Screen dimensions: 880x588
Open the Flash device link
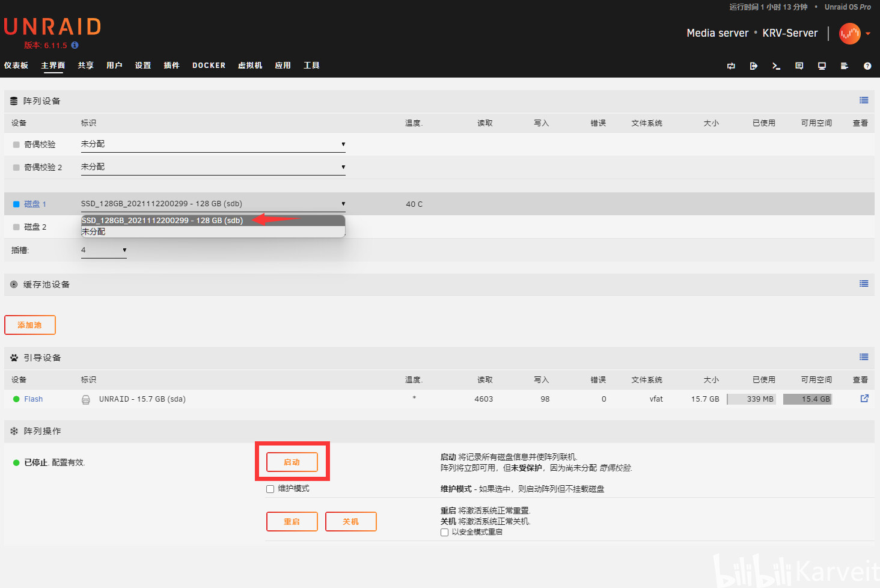click(34, 399)
